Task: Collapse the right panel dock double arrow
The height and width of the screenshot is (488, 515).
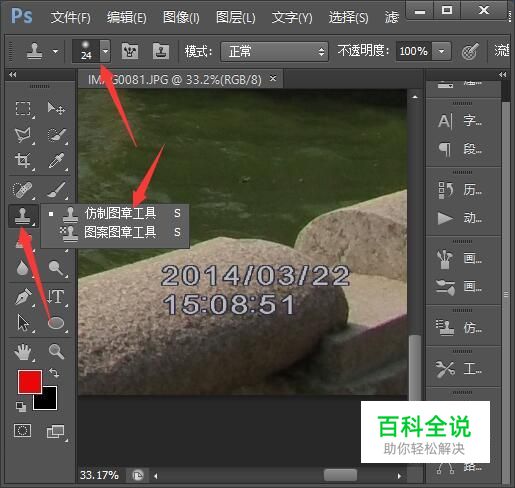Action: pos(503,74)
